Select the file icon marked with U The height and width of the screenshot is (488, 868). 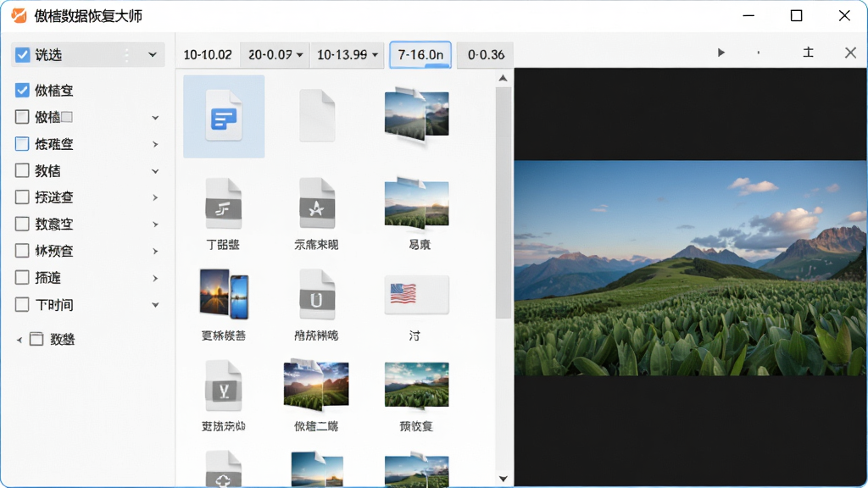[317, 294]
